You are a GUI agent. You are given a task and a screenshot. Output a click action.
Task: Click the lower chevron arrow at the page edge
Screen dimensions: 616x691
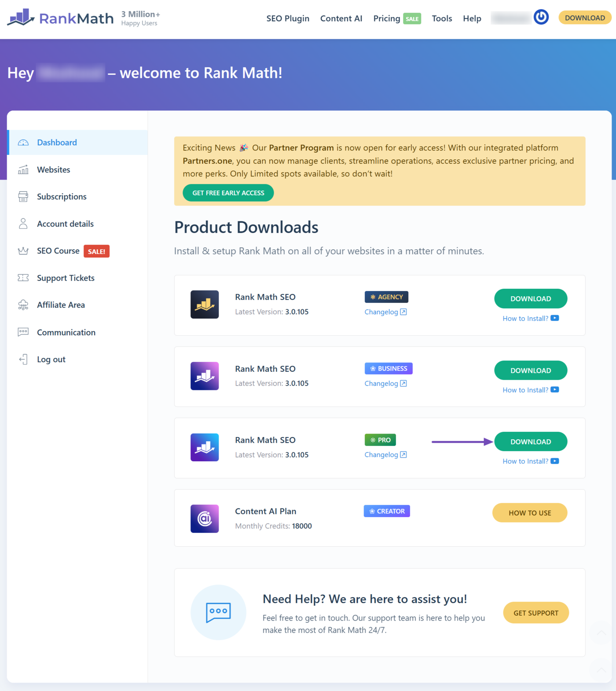(x=601, y=670)
